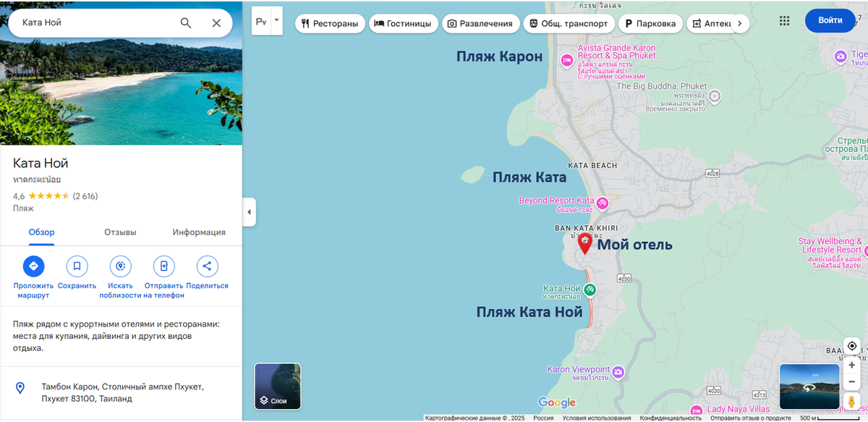Select the Общ. транспорт filter chip

pyautogui.click(x=569, y=23)
